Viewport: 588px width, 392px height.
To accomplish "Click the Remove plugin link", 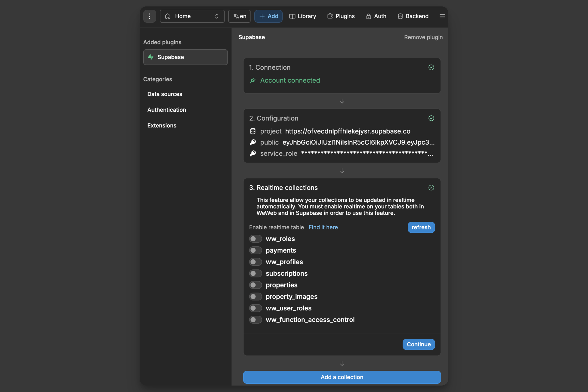I will coord(423,37).
